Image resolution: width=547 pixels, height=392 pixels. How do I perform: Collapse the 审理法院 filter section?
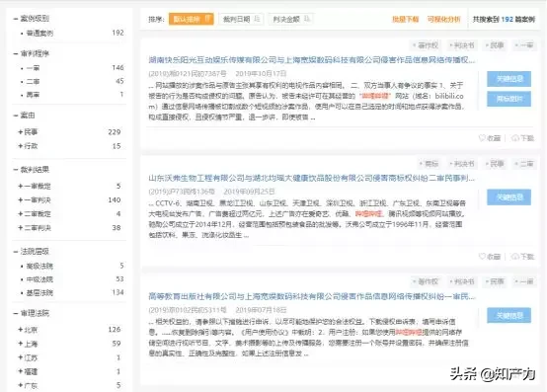16,313
